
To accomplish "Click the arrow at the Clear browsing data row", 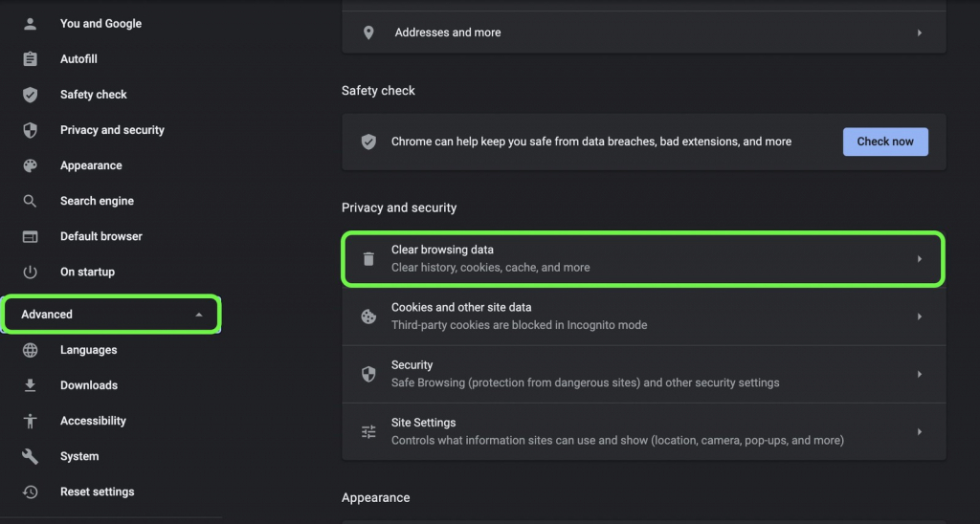I will (920, 258).
